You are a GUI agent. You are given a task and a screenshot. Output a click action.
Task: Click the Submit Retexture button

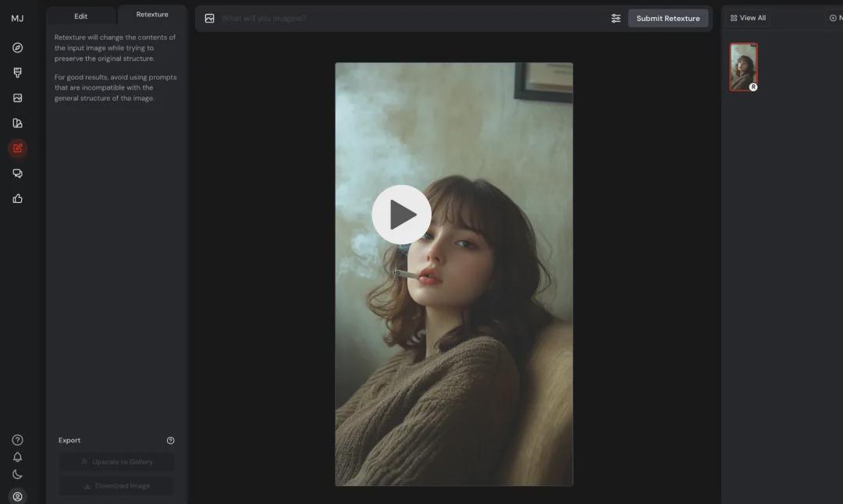pyautogui.click(x=667, y=19)
